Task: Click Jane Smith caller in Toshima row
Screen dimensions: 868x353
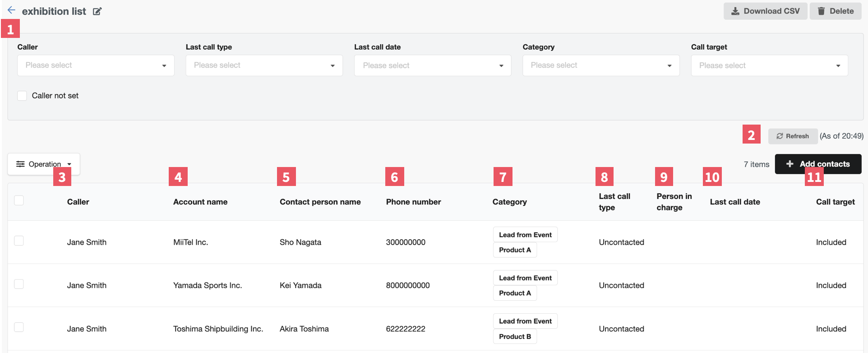Action: [87, 329]
